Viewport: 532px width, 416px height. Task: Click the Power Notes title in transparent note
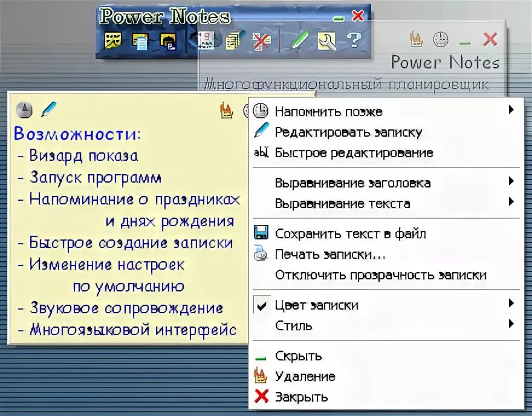(445, 62)
